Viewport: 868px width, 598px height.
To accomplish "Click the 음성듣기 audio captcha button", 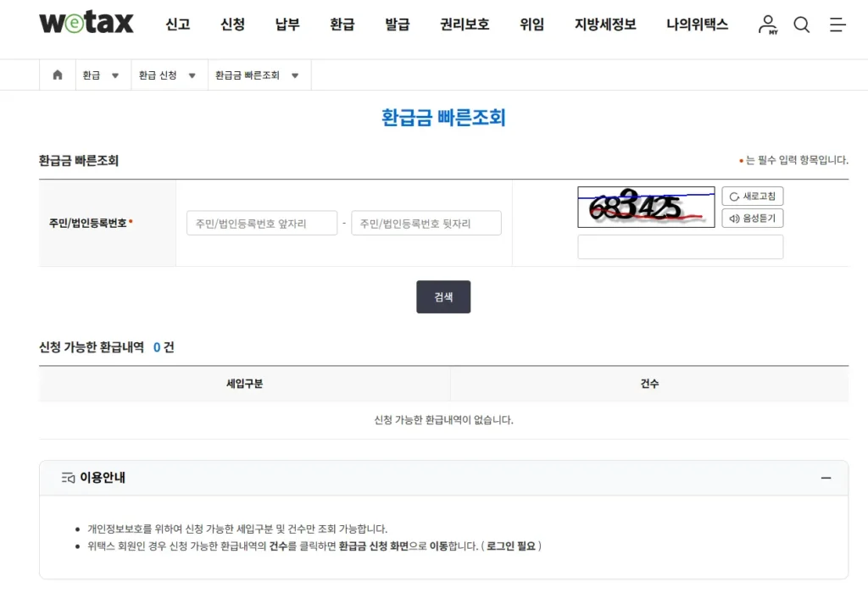I will [753, 219].
